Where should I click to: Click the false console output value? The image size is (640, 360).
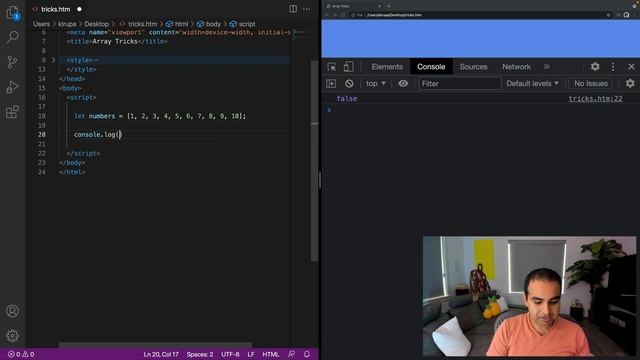click(347, 98)
